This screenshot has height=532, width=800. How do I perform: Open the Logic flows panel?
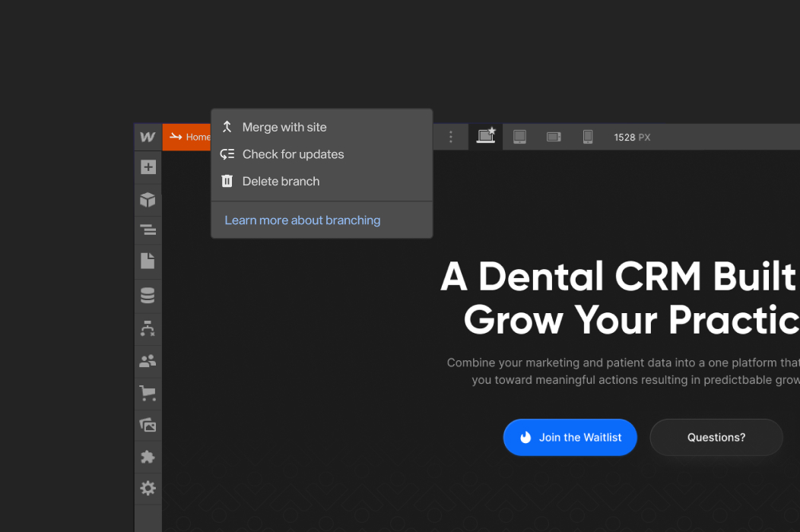tap(148, 328)
